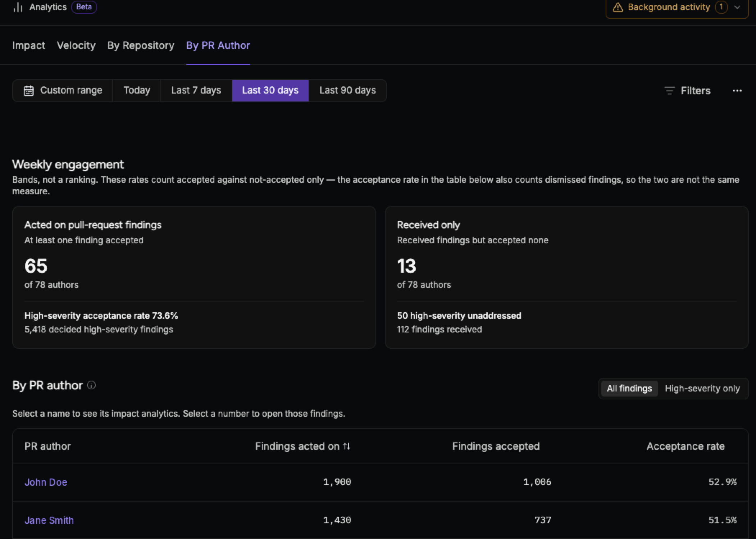The image size is (756, 539).
Task: Open the Filters panel
Action: point(687,91)
